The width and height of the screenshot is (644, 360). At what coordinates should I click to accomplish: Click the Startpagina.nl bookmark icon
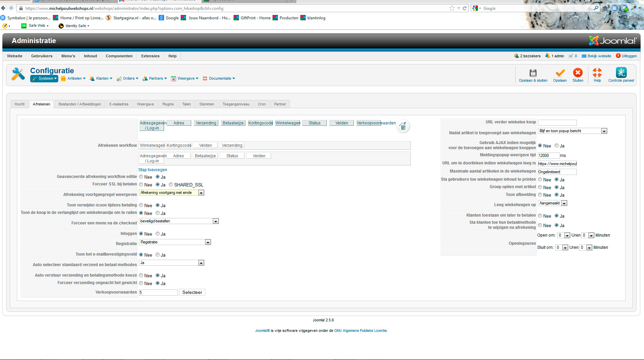click(108, 18)
